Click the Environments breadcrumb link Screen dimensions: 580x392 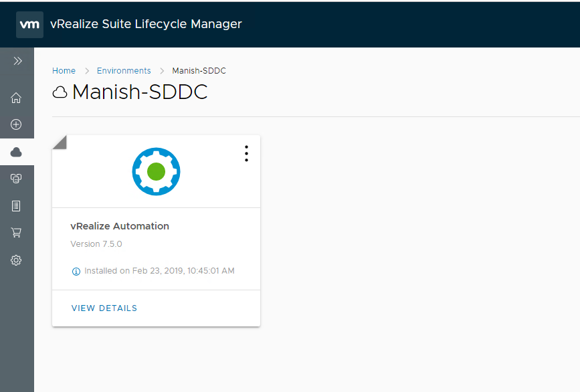coord(124,71)
